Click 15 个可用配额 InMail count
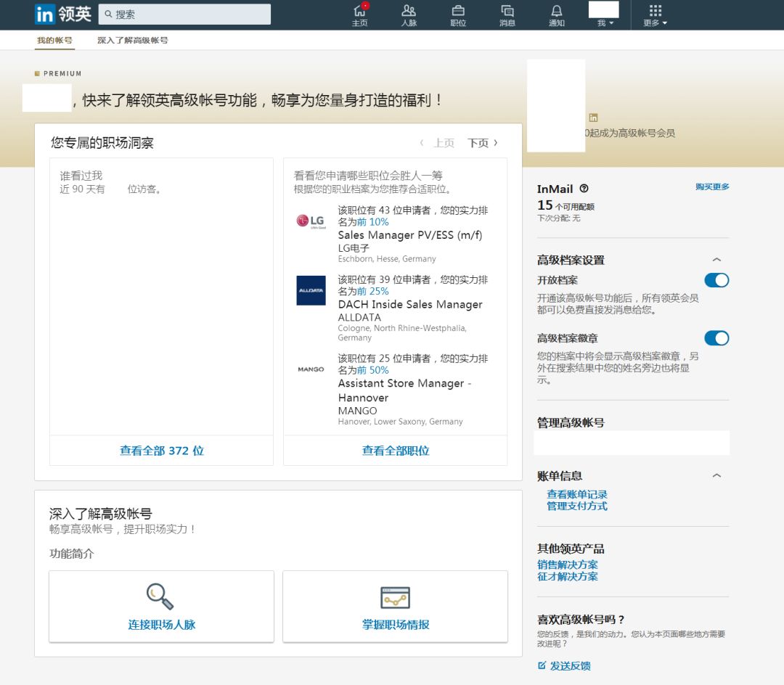This screenshot has height=685, width=784. (x=565, y=205)
